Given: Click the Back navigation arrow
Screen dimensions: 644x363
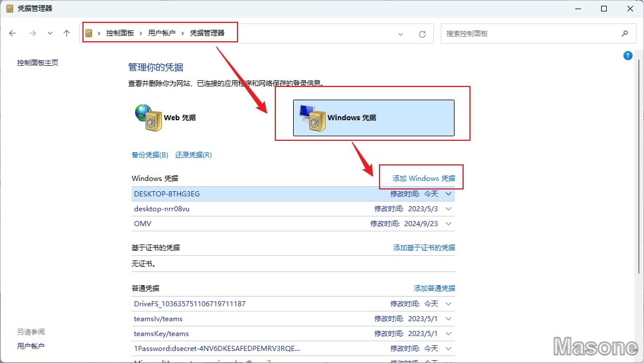Looking at the screenshot, I should 13,33.
